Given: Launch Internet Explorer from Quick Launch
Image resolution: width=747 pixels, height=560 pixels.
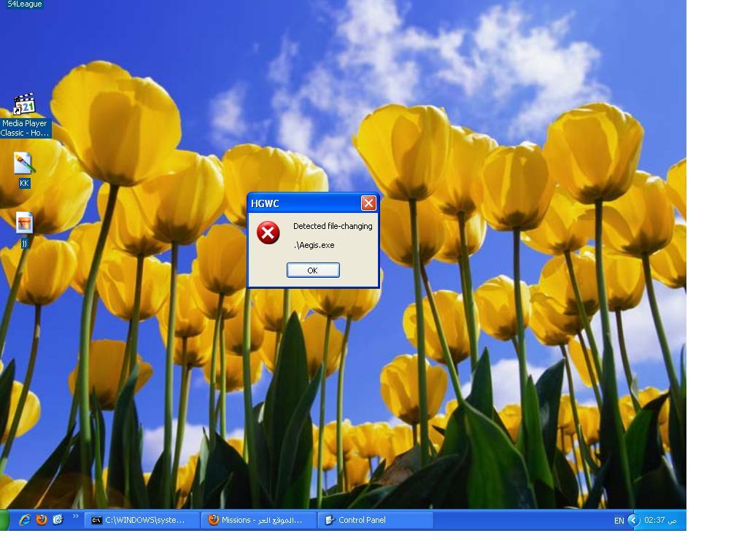Looking at the screenshot, I should coord(25,520).
